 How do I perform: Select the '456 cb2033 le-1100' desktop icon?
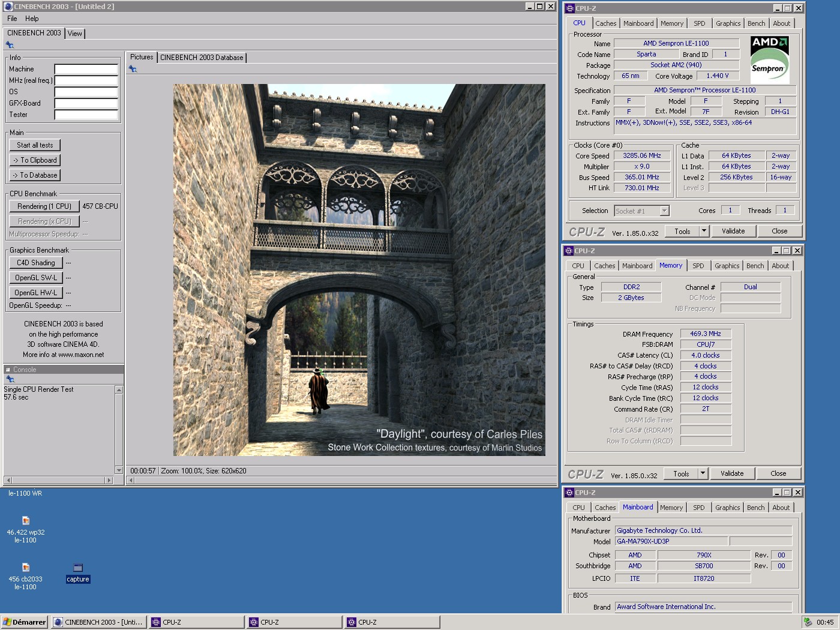pyautogui.click(x=25, y=577)
